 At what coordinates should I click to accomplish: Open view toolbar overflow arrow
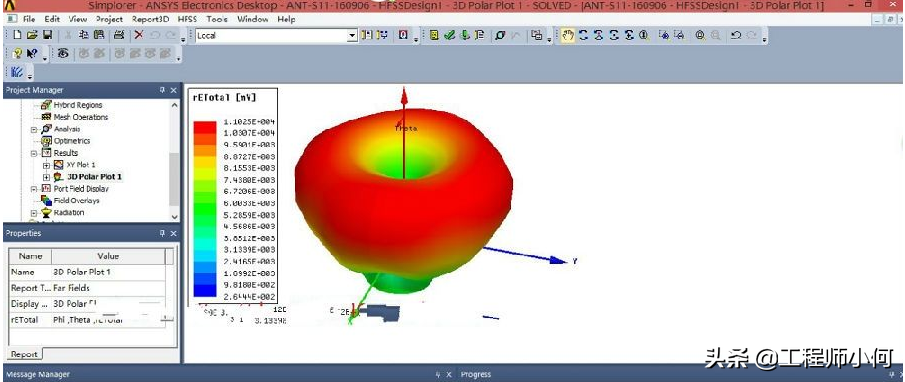(764, 40)
